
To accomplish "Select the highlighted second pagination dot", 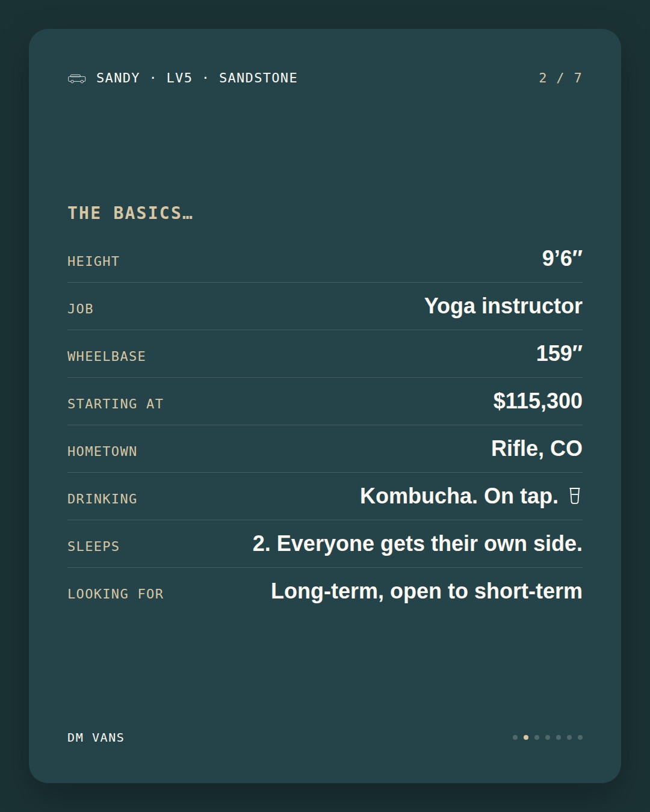I will (526, 737).
